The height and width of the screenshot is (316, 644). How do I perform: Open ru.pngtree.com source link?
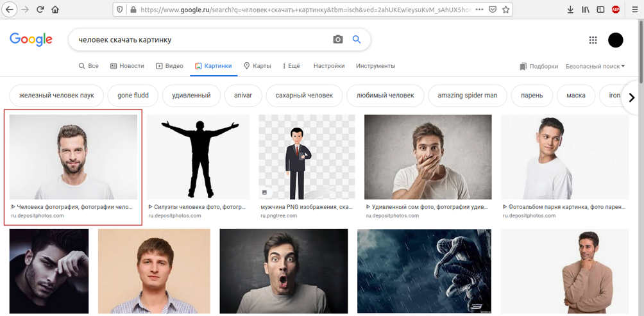[278, 215]
